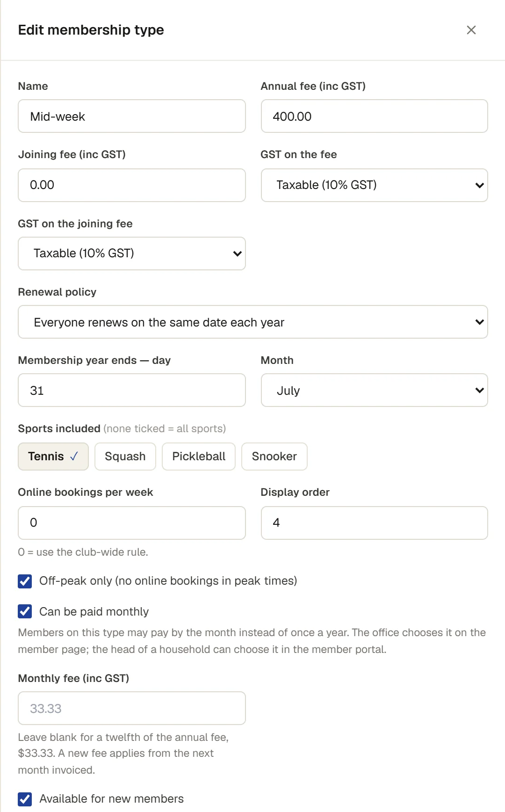Open the Month dropdown showing July
The height and width of the screenshot is (812, 505).
click(374, 390)
